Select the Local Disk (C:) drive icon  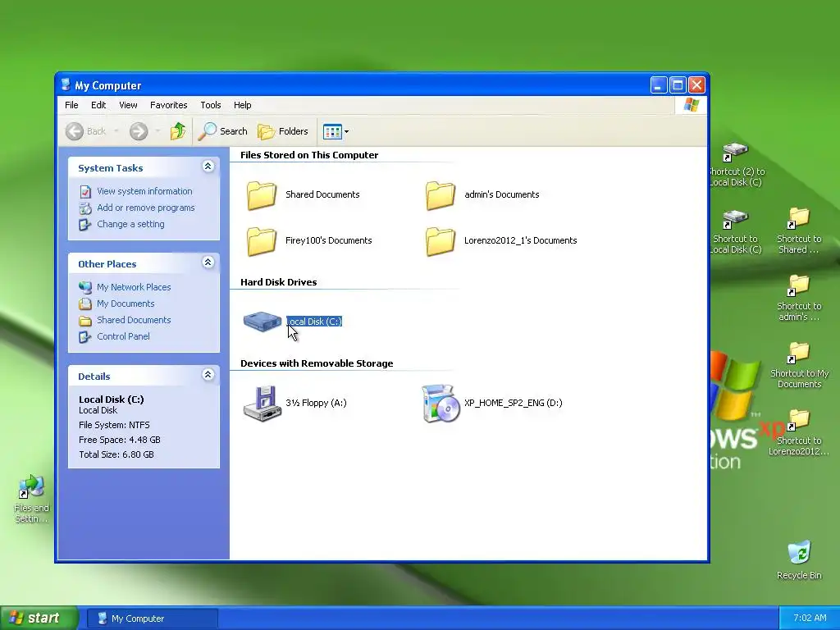pos(262,322)
